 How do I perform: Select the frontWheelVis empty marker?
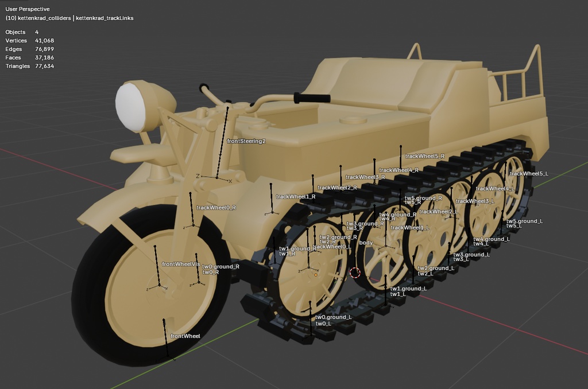pyautogui.click(x=159, y=286)
